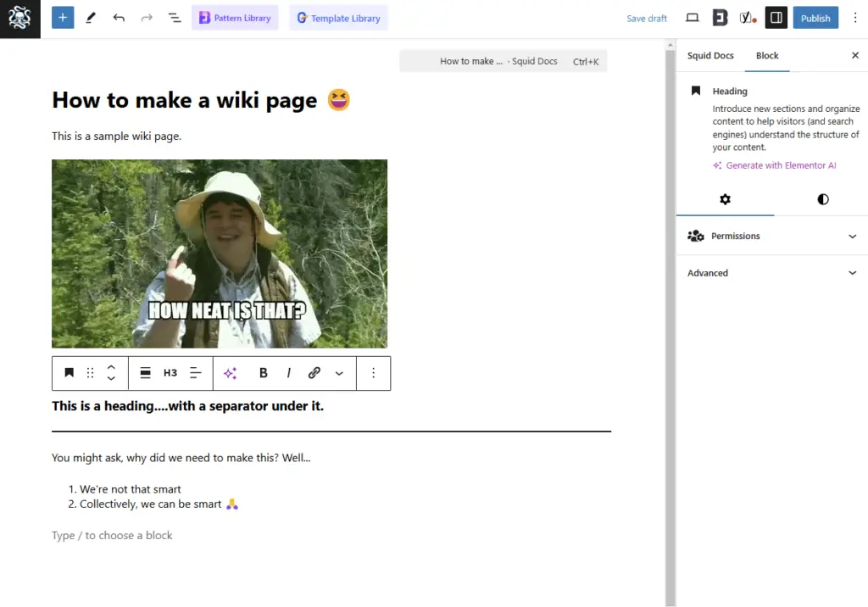The height and width of the screenshot is (607, 868).
Task: Open the Elementor-style E plugin icon
Action: tap(720, 18)
